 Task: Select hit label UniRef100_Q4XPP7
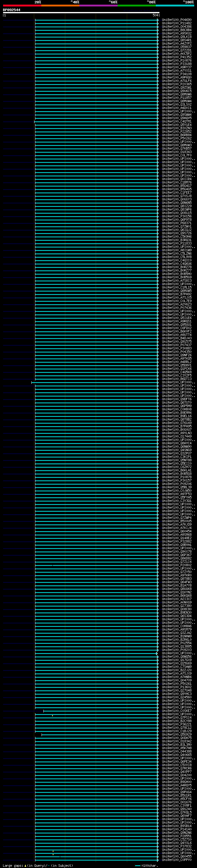tap(177, 771)
